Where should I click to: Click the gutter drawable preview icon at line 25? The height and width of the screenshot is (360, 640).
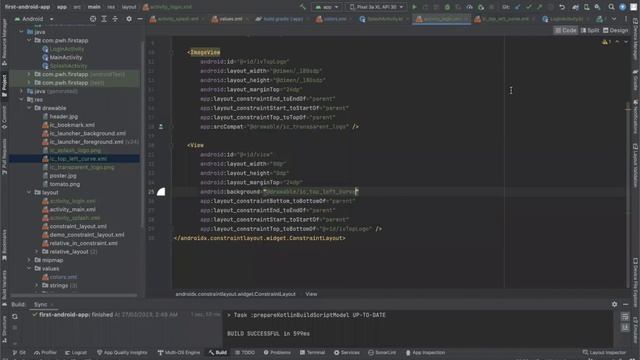point(161,192)
